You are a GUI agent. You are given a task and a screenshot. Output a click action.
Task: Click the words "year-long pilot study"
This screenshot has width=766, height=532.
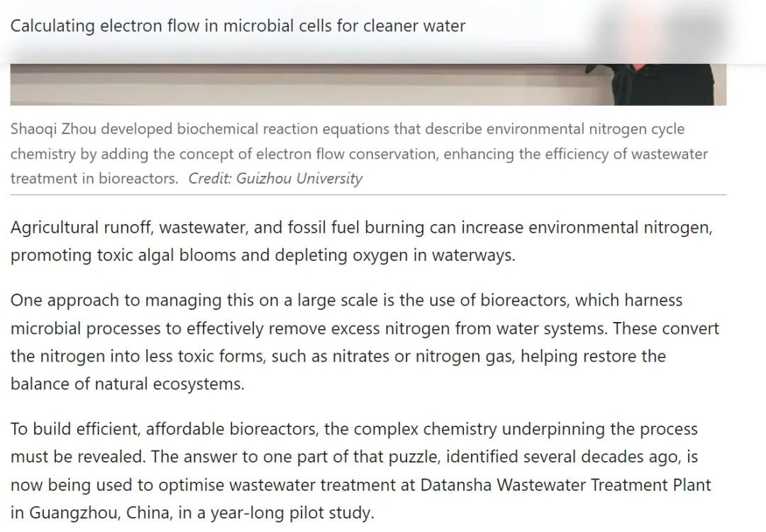pos(300,512)
